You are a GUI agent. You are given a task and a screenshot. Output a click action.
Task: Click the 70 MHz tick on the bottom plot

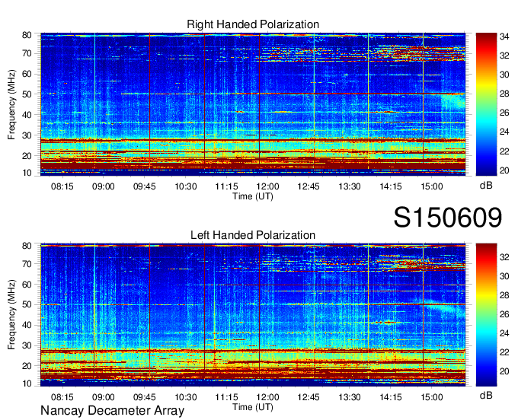tap(27, 264)
